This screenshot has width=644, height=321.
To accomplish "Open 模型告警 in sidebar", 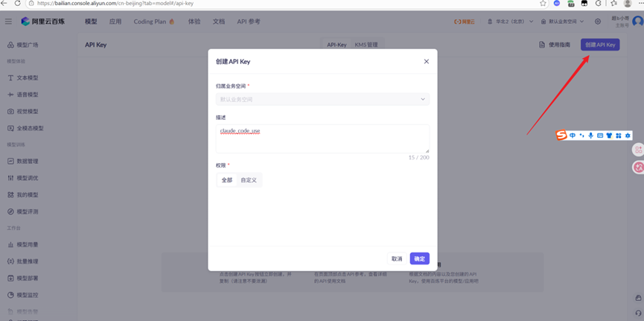I will coord(23,311).
